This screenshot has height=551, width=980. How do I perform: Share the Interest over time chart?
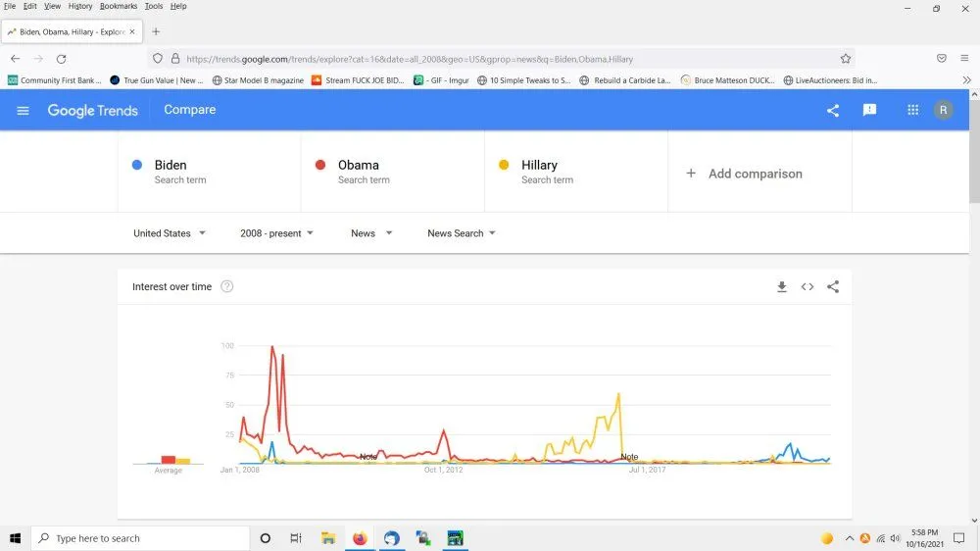(x=833, y=287)
